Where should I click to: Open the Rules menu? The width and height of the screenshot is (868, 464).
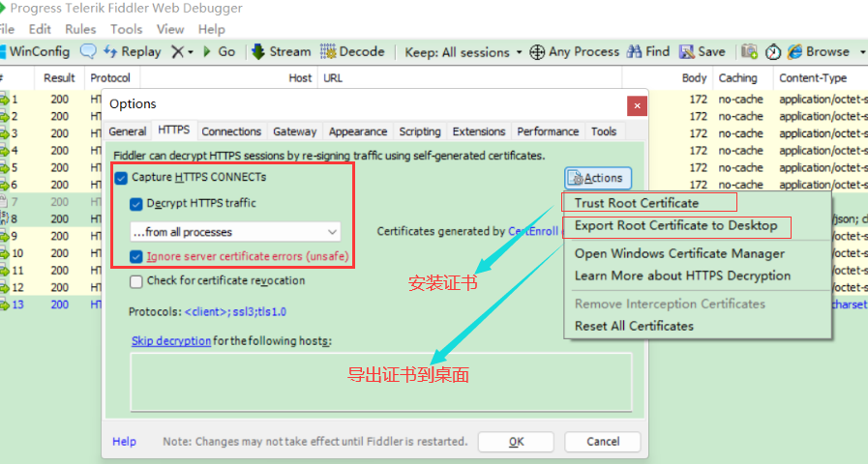click(x=80, y=29)
